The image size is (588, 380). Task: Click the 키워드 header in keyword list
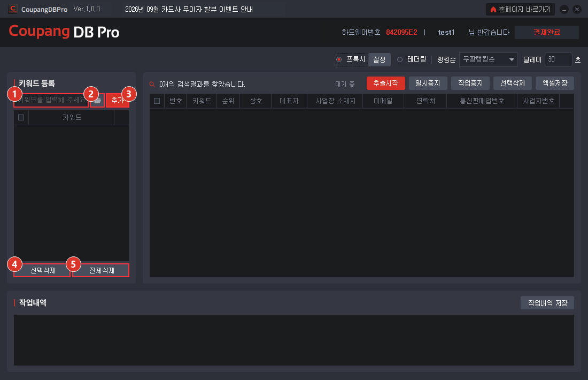tap(72, 118)
